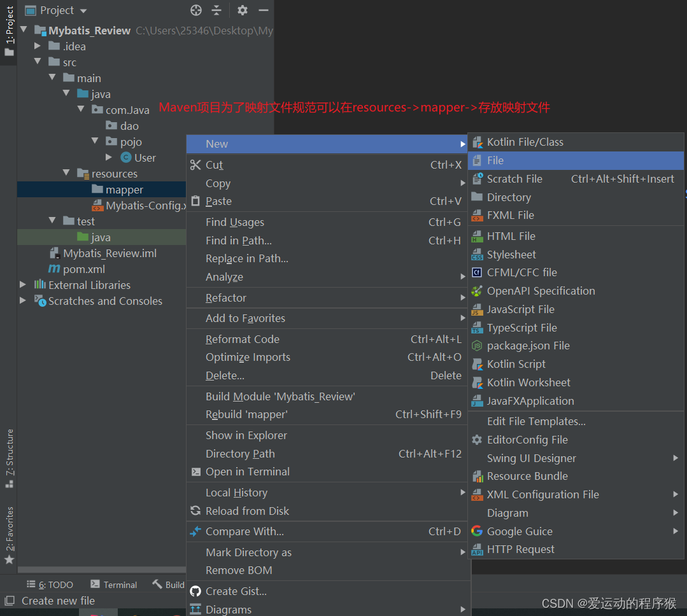Open the 6: TODO tool window

click(50, 584)
